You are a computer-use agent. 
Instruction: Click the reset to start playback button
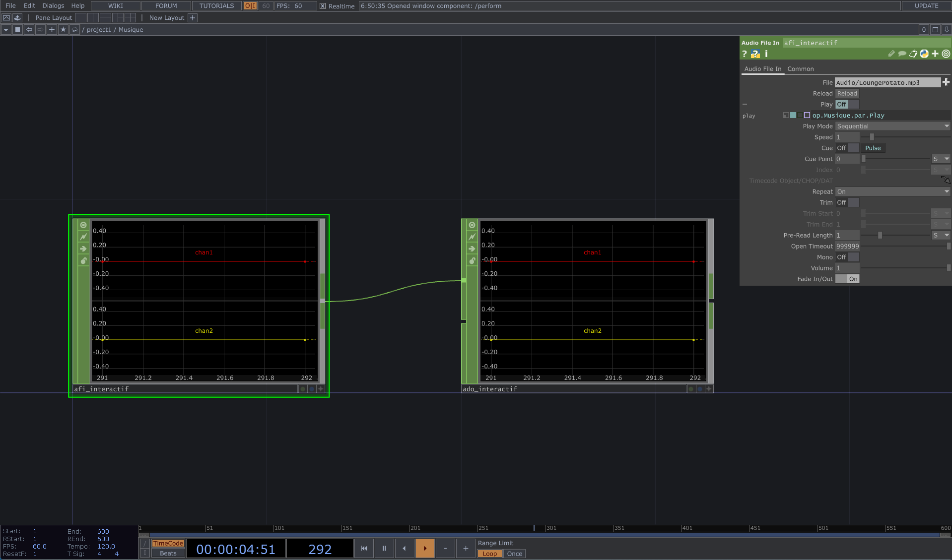coord(364,549)
